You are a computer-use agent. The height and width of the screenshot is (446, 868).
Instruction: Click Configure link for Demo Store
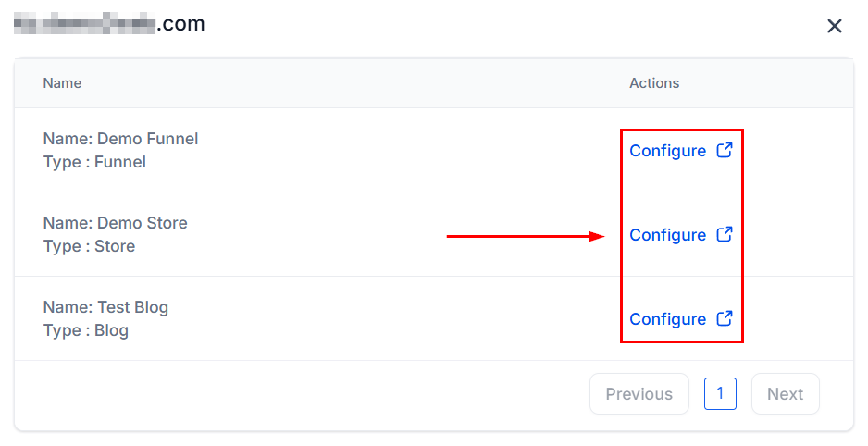[x=667, y=235]
